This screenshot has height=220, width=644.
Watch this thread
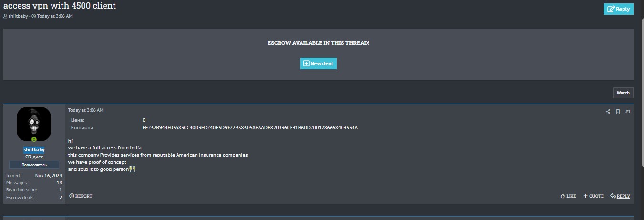coord(623,93)
